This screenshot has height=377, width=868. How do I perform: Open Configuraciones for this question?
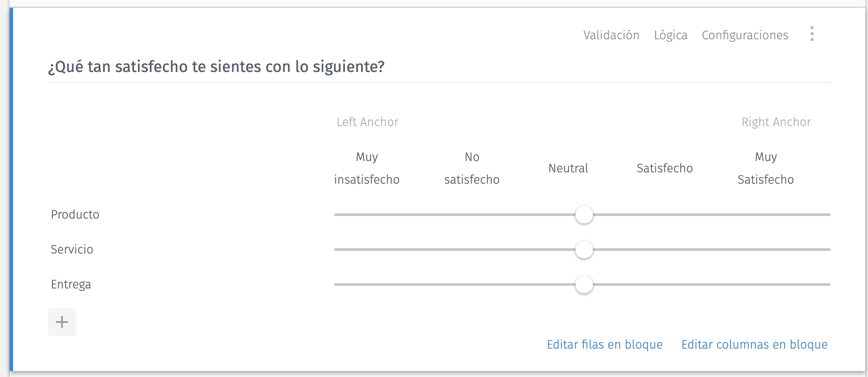click(745, 35)
